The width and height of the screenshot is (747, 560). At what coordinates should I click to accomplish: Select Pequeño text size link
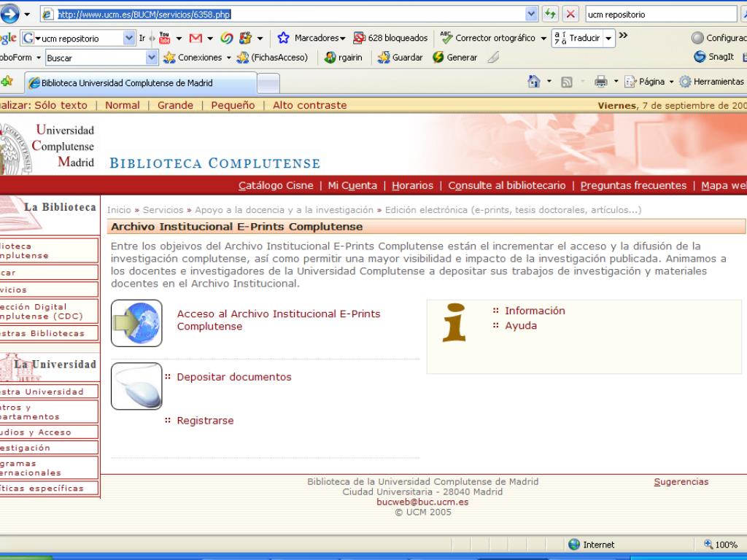233,105
